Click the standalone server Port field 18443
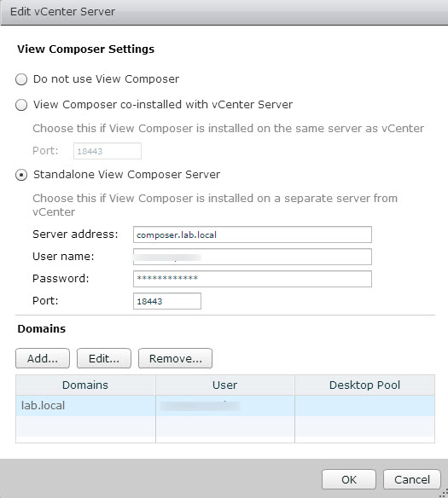Image resolution: width=448 pixels, height=498 pixels. click(167, 301)
